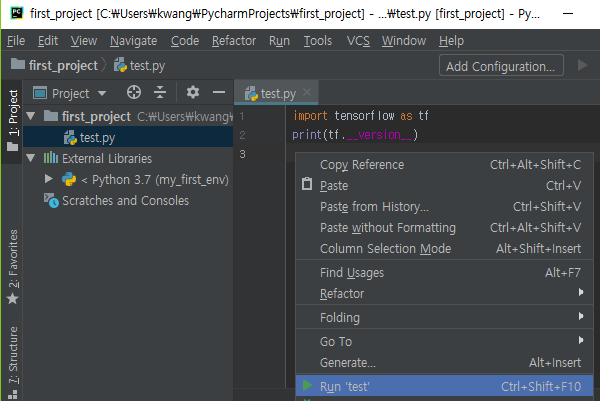Select External Libraries in project tree
The height and width of the screenshot is (401, 600).
107,158
